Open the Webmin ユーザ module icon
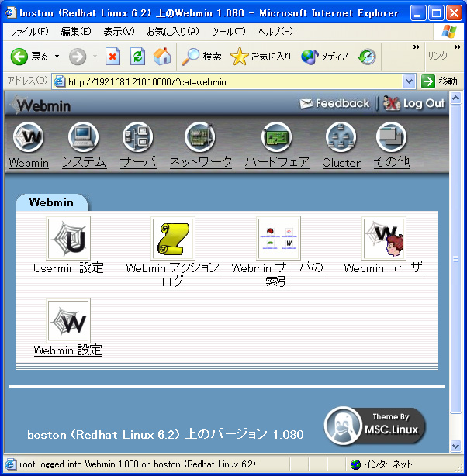This screenshot has height=476, width=467. [x=384, y=239]
